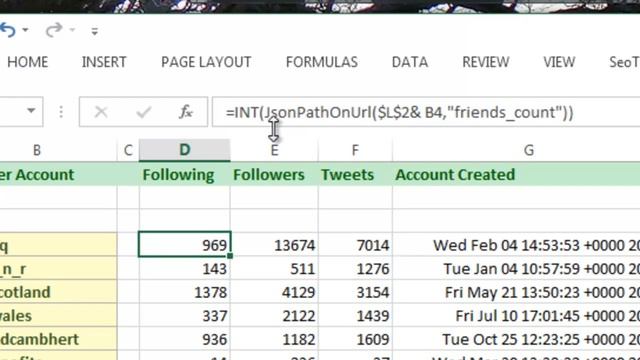Select column G header
The image size is (640, 360).
516,150
